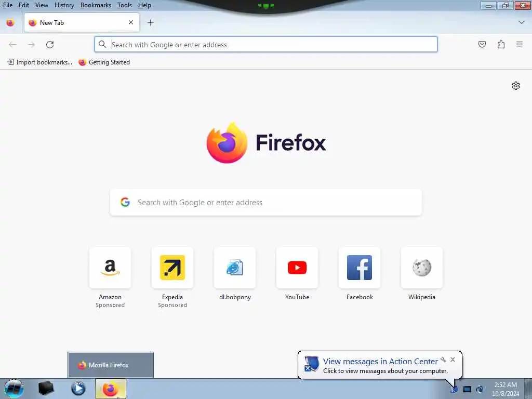Close the Action Center balloon notification

click(453, 360)
